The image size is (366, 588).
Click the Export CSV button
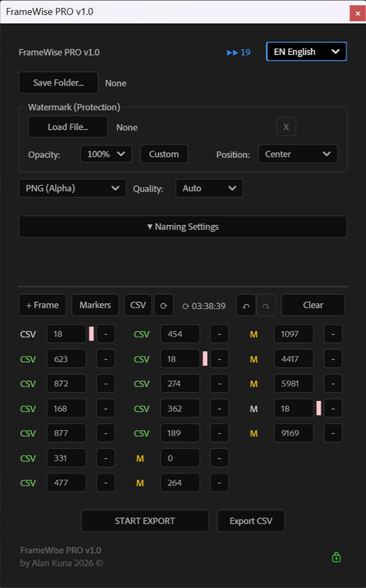251,521
